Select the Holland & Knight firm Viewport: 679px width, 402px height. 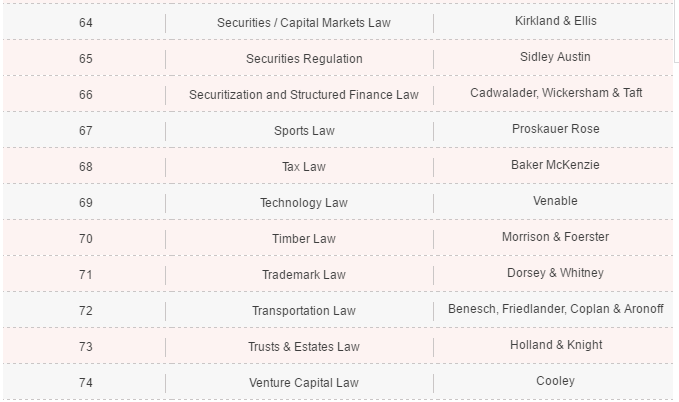point(555,345)
